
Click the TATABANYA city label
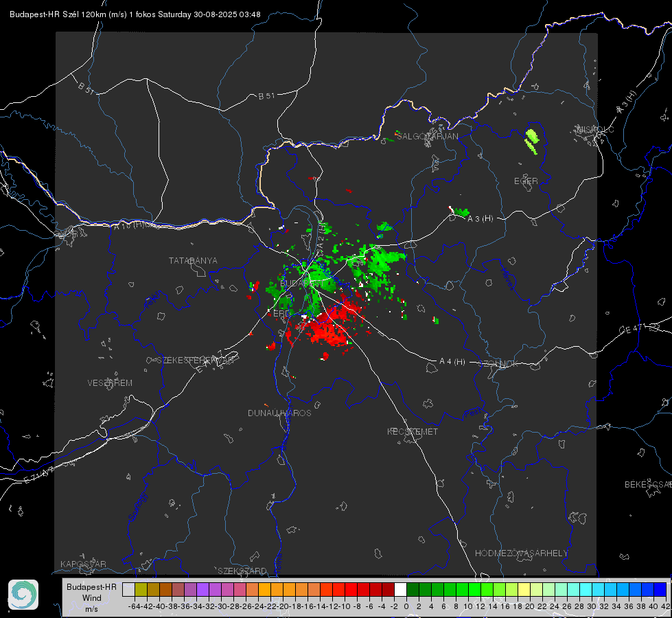click(193, 260)
